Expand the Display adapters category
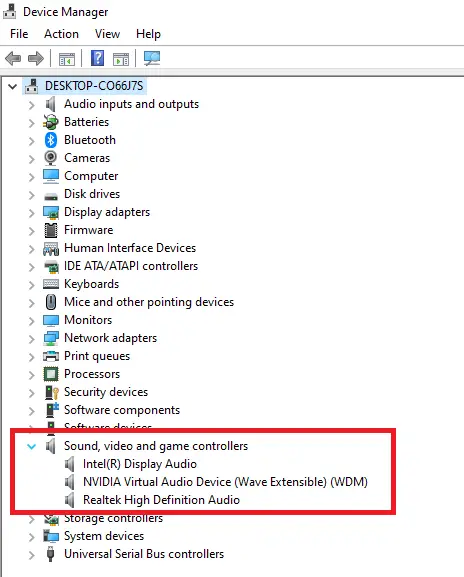This screenshot has width=464, height=577. pyautogui.click(x=32, y=212)
